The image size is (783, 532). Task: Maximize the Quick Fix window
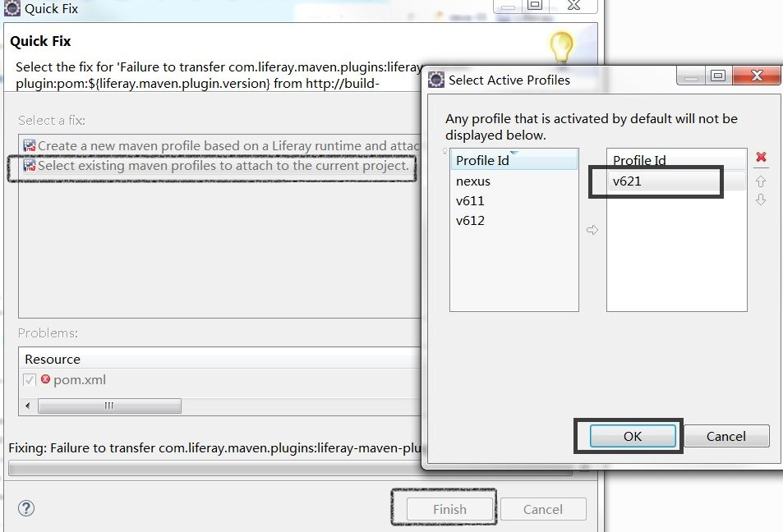pyautogui.click(x=535, y=5)
